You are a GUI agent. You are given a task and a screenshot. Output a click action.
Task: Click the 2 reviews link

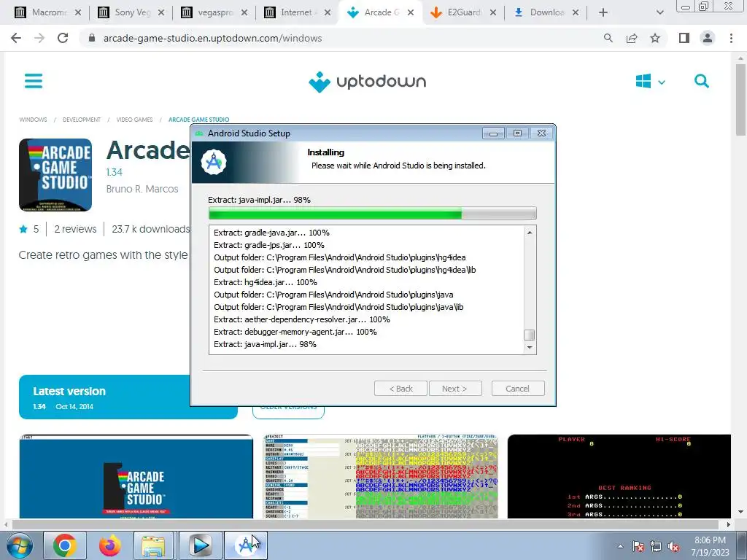pyautogui.click(x=75, y=229)
